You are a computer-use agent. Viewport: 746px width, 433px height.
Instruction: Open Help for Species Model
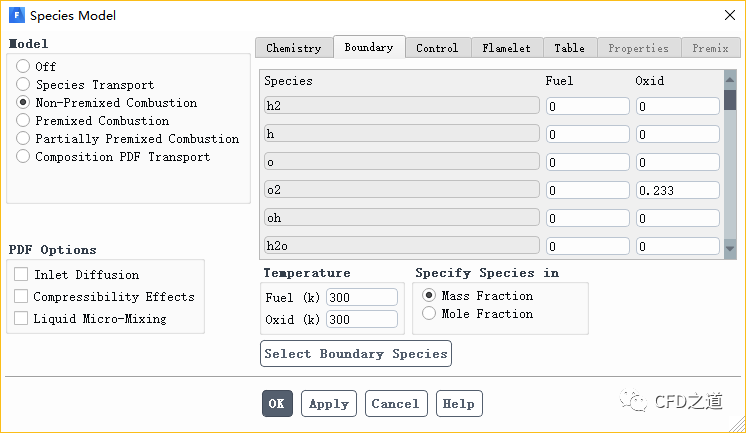459,404
